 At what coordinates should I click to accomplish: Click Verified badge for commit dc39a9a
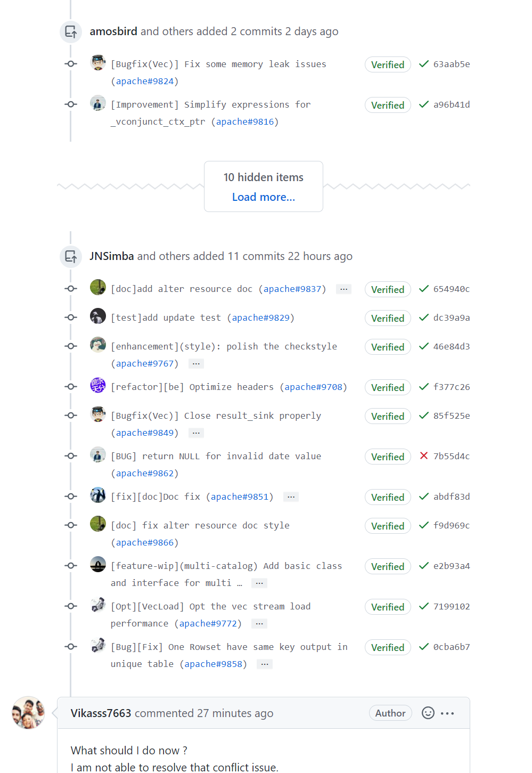coord(388,318)
